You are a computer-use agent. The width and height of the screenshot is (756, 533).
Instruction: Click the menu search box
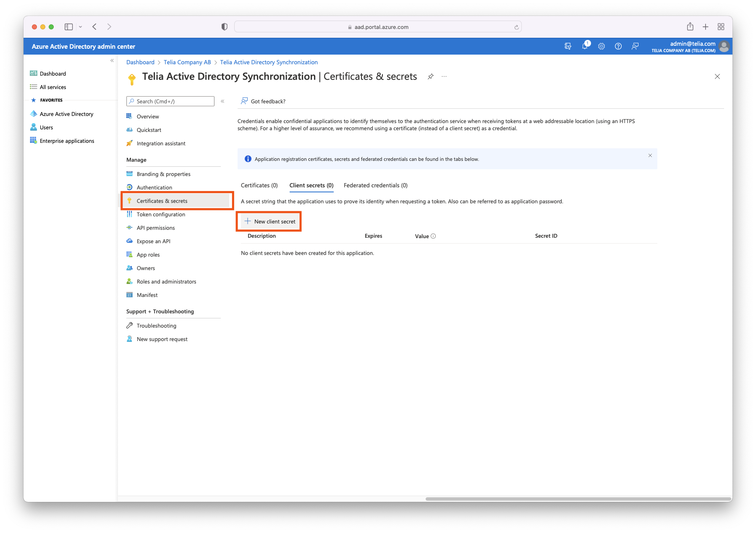click(170, 101)
